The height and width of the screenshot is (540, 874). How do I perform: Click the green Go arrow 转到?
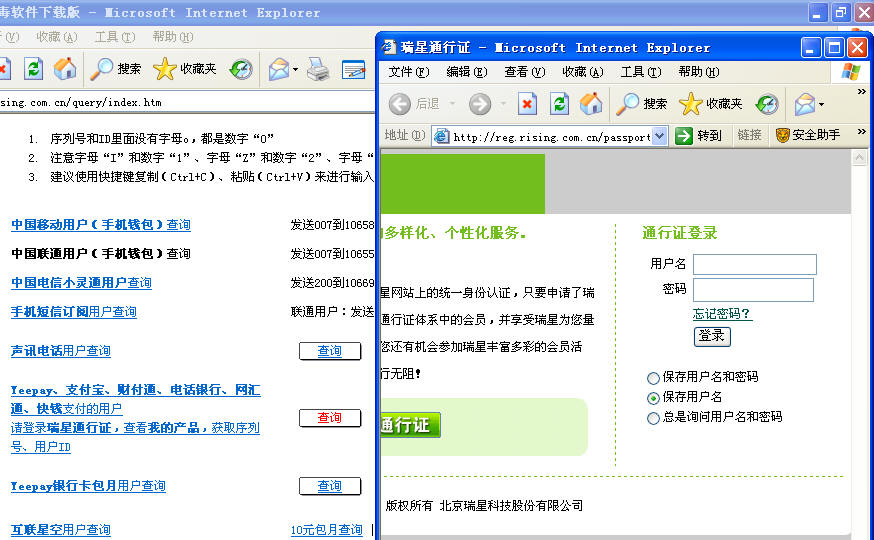[684, 135]
